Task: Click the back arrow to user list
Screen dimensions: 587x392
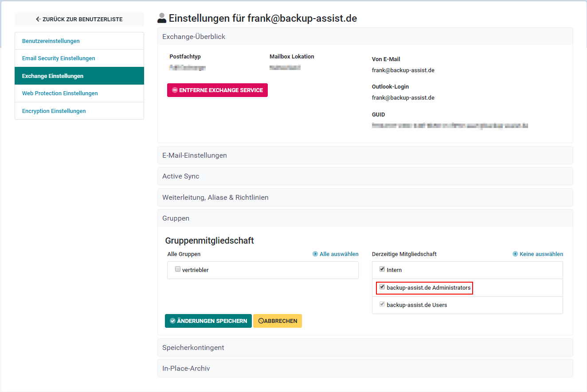Action: pyautogui.click(x=39, y=19)
